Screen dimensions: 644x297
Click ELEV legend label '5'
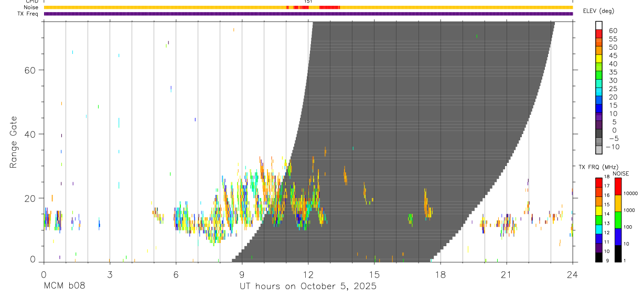point(615,122)
